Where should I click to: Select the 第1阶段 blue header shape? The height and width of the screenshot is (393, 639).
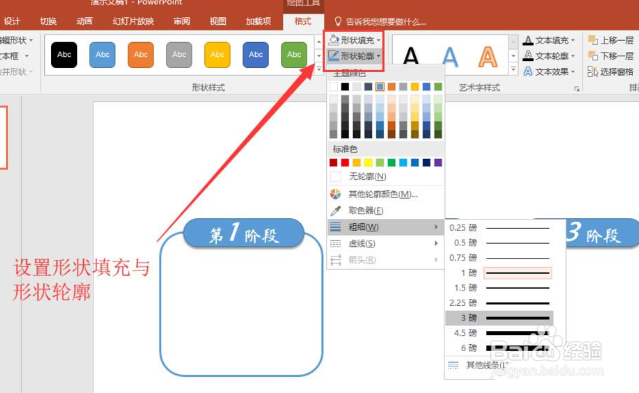pyautogui.click(x=244, y=234)
